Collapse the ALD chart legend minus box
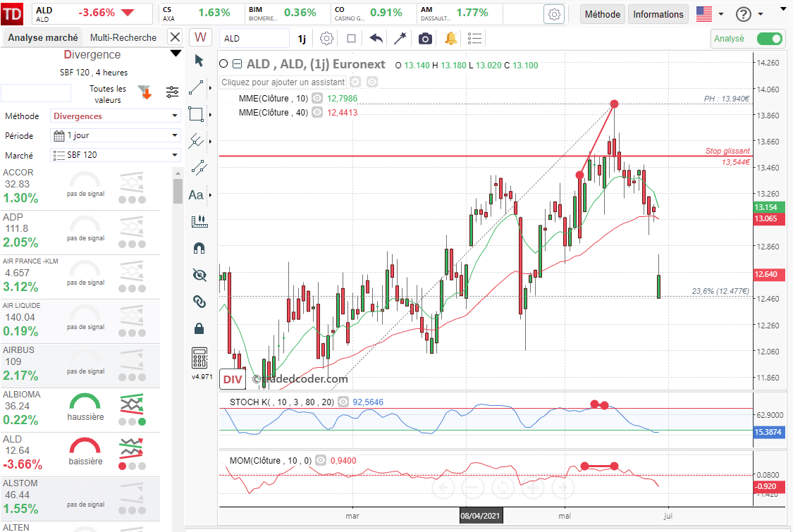The width and height of the screenshot is (793, 532). (237, 63)
